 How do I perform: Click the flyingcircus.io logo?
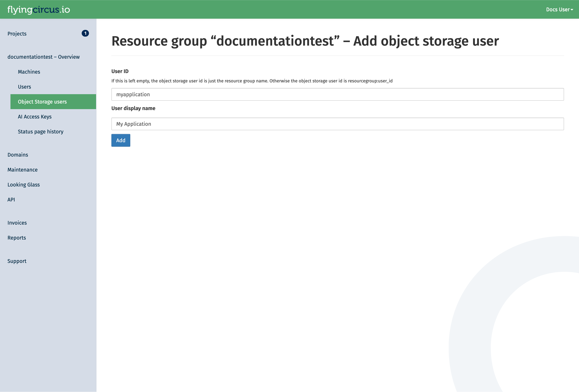[x=39, y=10]
